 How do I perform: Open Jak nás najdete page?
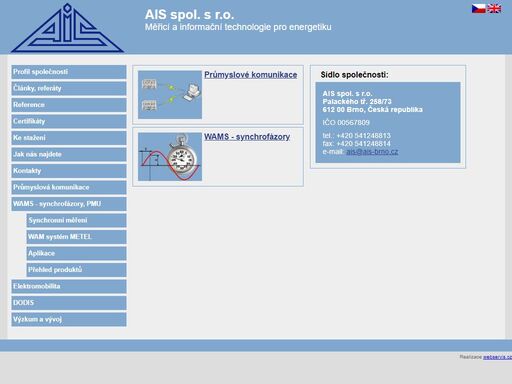69,154
